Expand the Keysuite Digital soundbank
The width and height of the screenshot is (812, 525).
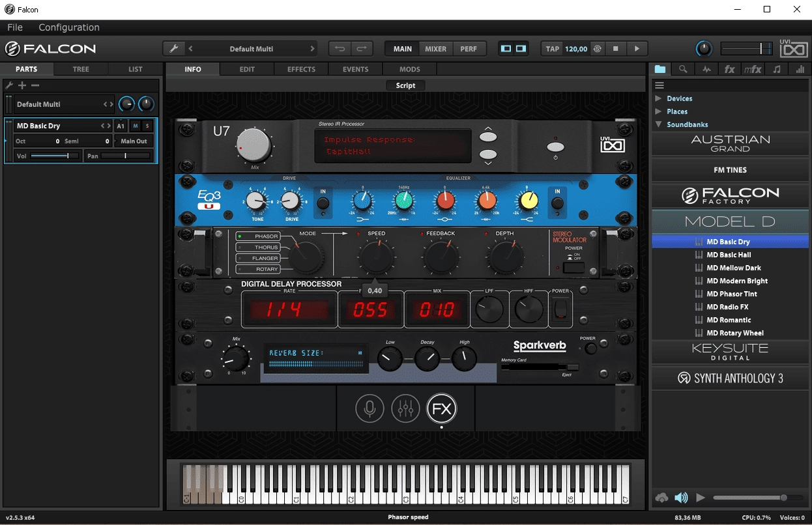click(730, 352)
